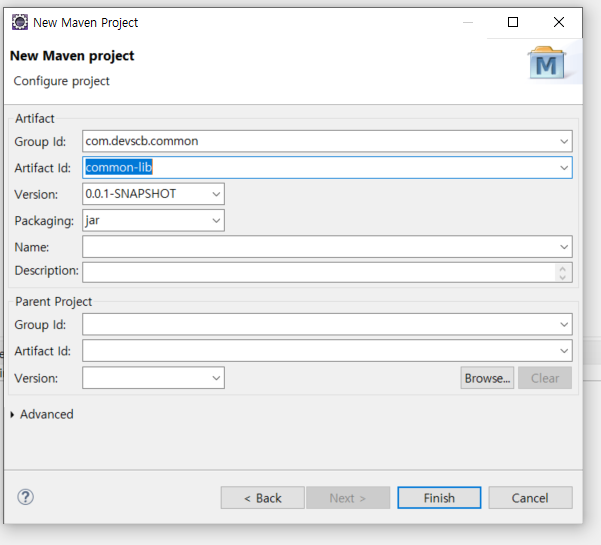Click the Finish button

[x=439, y=498]
